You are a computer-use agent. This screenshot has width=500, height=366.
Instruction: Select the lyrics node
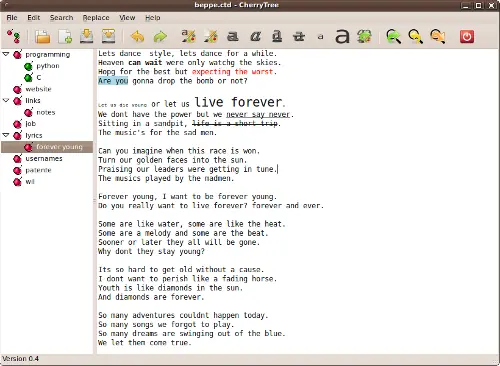(34, 135)
